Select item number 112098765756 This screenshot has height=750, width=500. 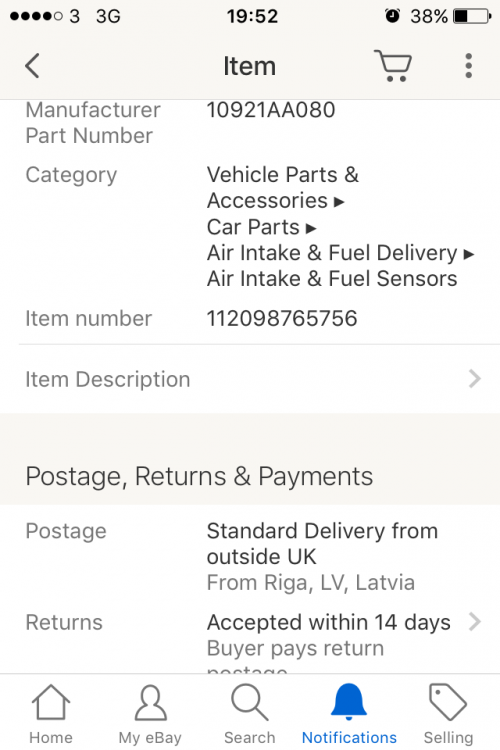[282, 319]
